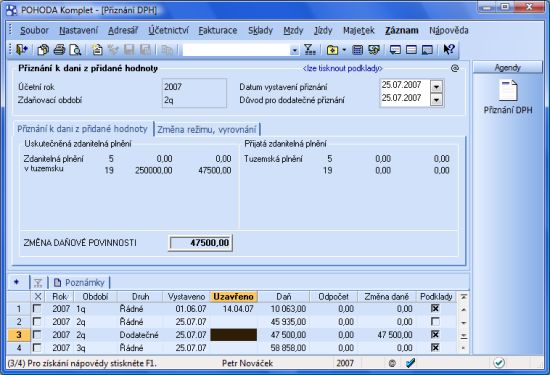Viewport: 550px width, 375px height.
Task: Click the table view layout icon
Action: point(427,50)
